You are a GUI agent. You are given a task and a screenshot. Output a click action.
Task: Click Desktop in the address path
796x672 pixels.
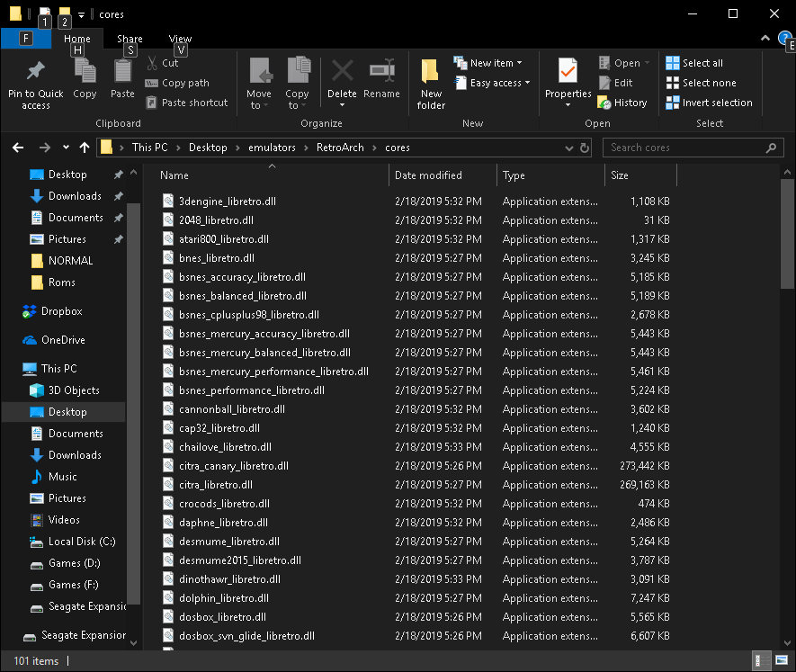pyautogui.click(x=208, y=148)
